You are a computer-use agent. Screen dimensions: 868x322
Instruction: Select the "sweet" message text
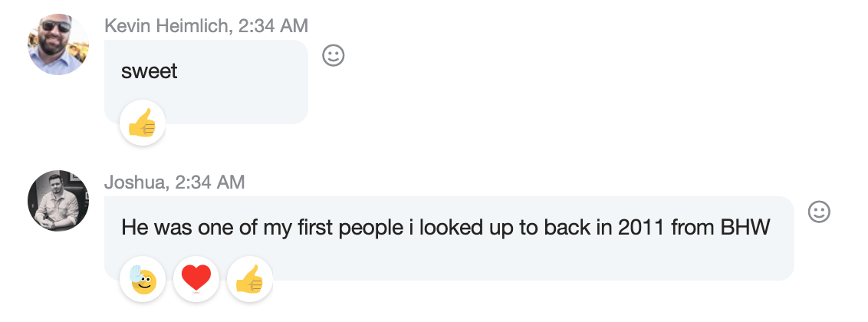click(149, 71)
